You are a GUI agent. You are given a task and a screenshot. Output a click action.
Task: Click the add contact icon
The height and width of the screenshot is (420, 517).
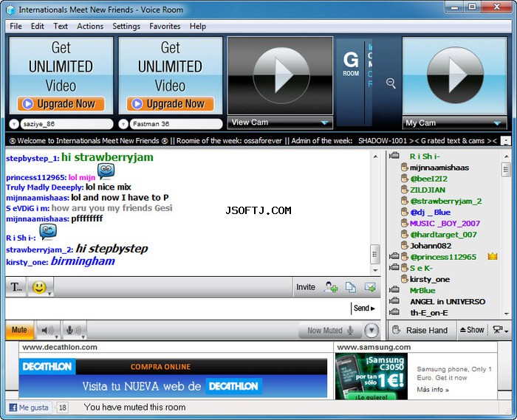click(331, 287)
